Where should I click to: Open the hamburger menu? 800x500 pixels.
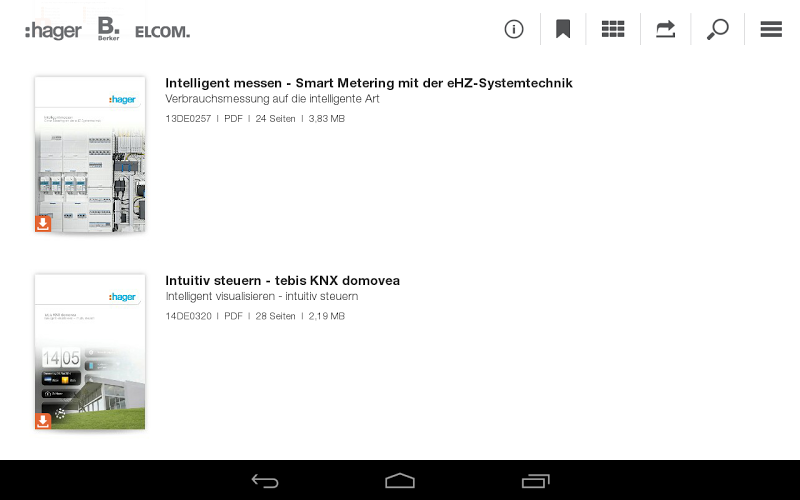771,29
